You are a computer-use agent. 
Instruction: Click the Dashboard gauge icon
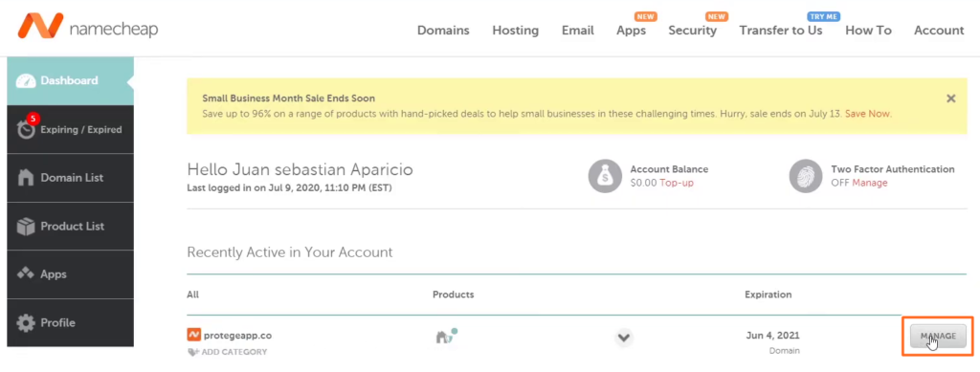click(26, 81)
